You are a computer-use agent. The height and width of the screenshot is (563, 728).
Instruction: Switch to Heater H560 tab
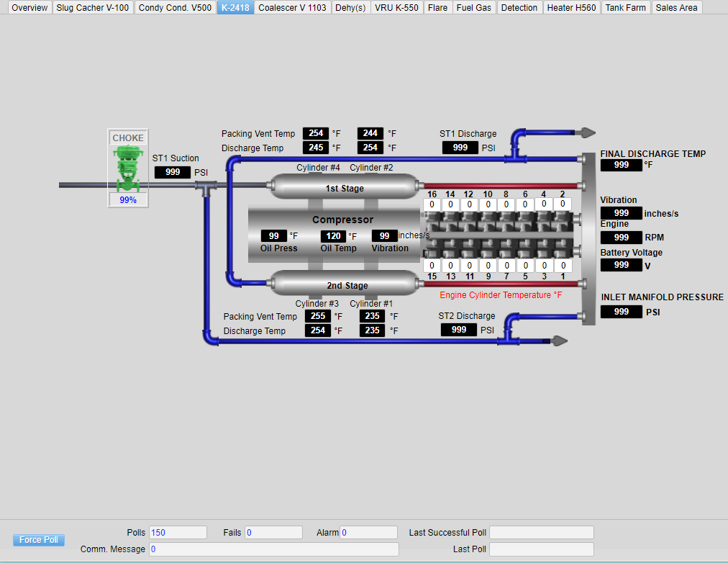click(x=571, y=7)
